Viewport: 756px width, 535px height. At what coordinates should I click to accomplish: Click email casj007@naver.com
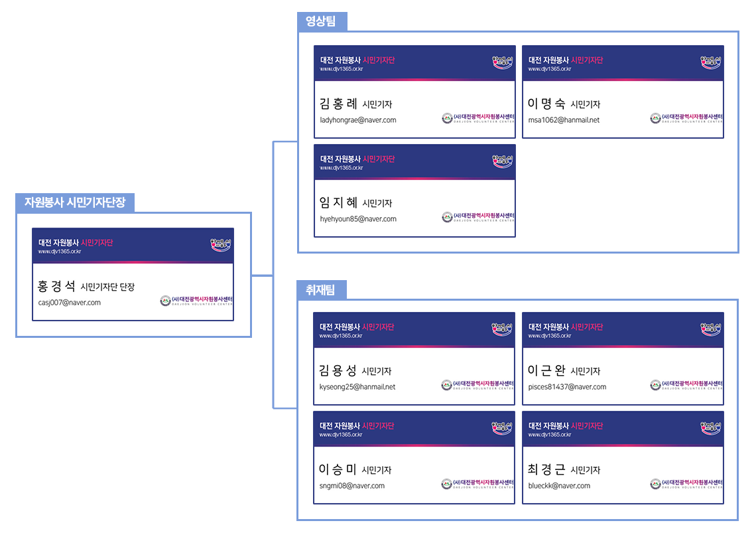70,303
